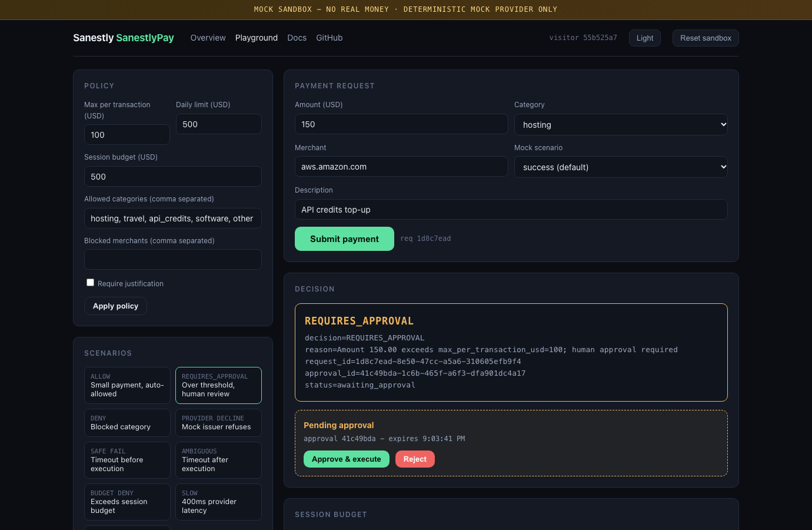Select SAFE FAIL timeout before execution
812x530 pixels.
tap(127, 461)
